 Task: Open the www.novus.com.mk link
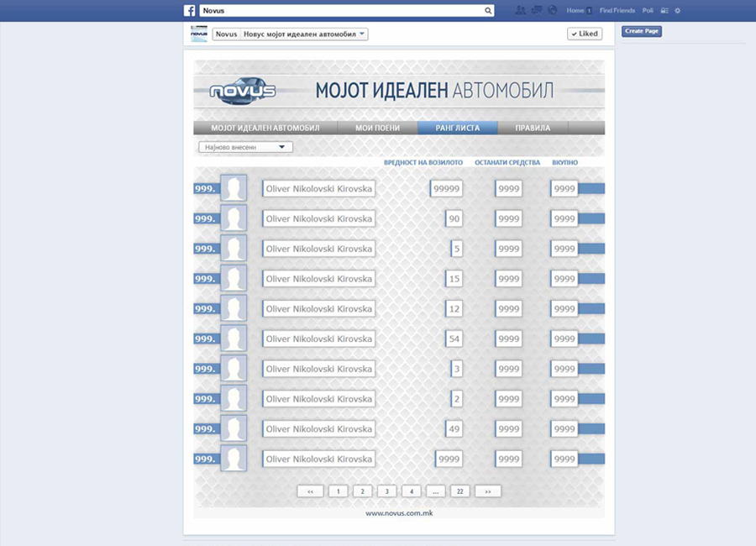click(x=398, y=513)
